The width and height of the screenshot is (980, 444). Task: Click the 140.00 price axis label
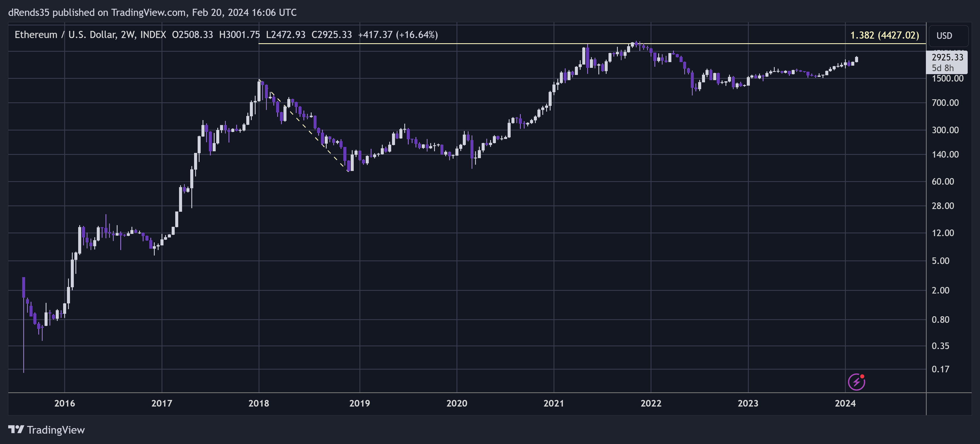(x=945, y=154)
